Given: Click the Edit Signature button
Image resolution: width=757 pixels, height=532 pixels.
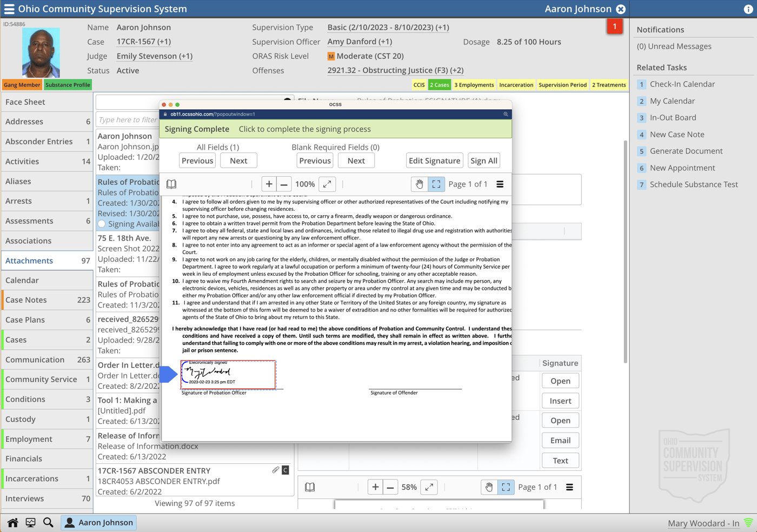Looking at the screenshot, I should (x=435, y=161).
